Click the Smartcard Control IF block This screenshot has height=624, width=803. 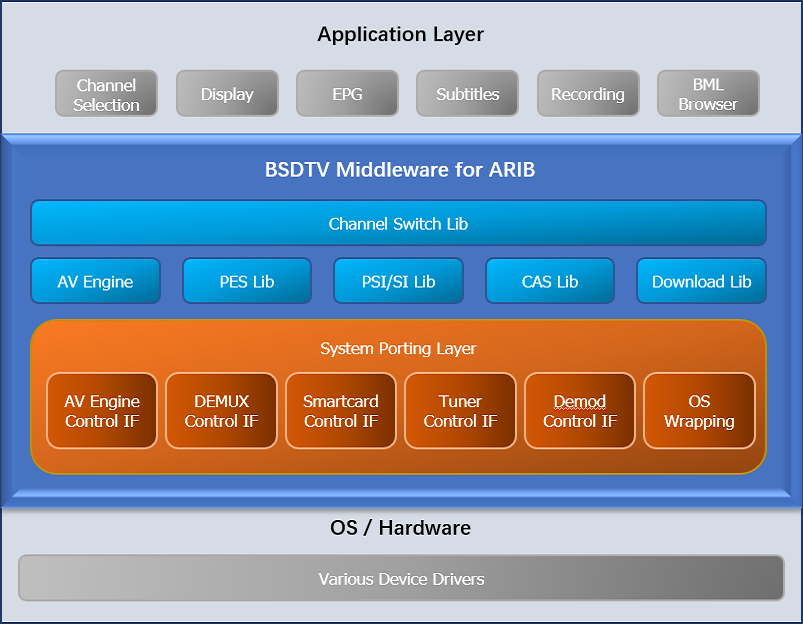pos(341,411)
